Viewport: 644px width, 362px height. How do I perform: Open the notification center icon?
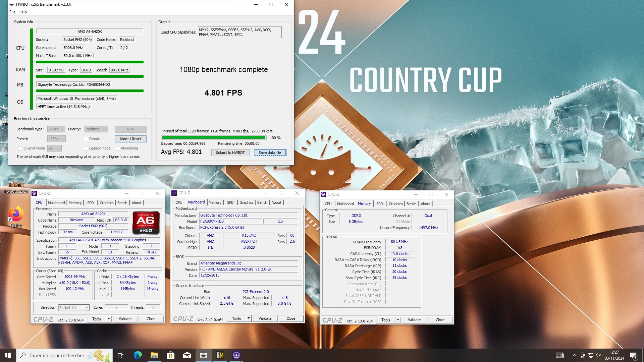(x=633, y=355)
